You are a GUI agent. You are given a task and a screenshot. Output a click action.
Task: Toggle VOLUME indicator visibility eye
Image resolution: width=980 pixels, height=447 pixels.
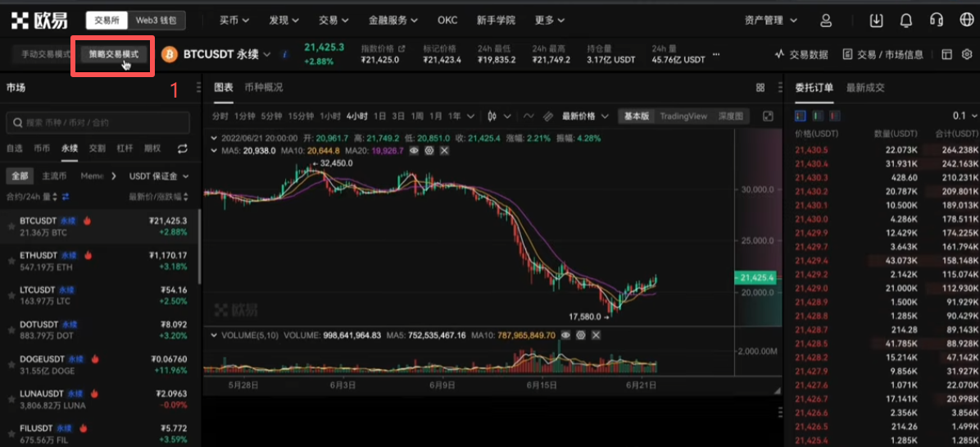[565, 335]
